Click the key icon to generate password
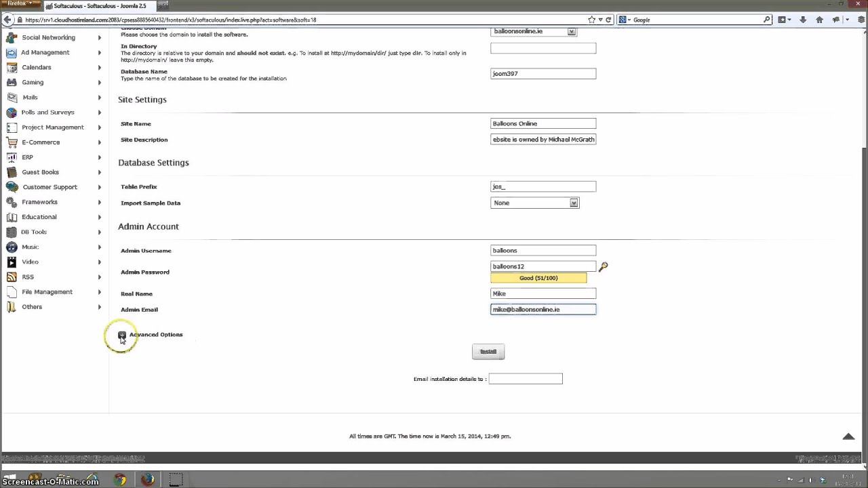 click(603, 267)
